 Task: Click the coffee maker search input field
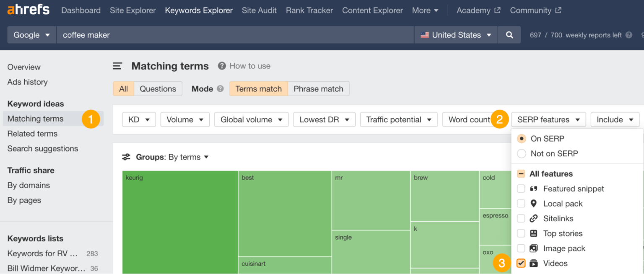168,35
